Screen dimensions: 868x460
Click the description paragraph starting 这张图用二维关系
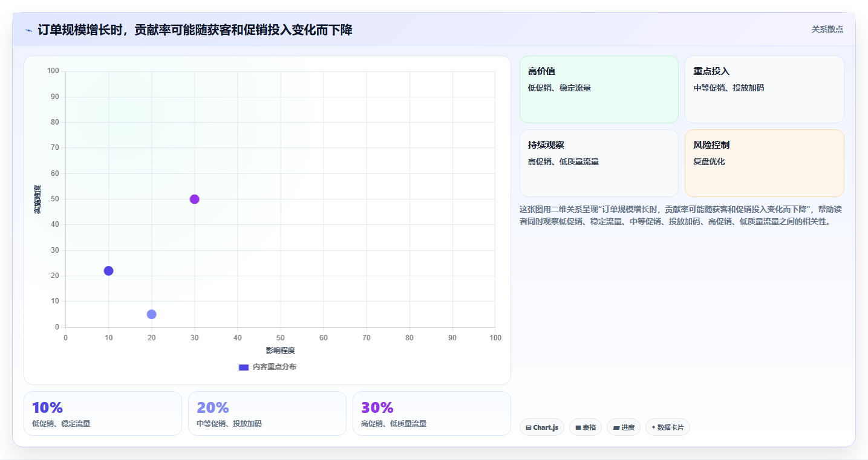(x=680, y=215)
